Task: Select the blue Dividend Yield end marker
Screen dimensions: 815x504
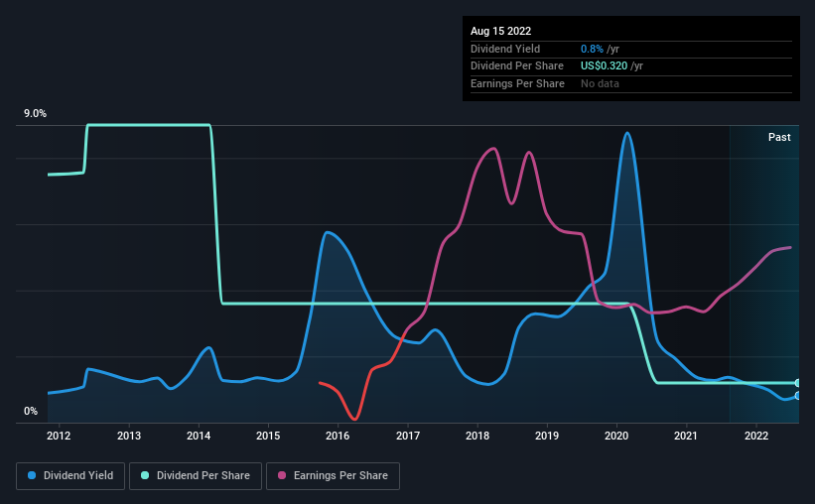Action: coord(797,396)
